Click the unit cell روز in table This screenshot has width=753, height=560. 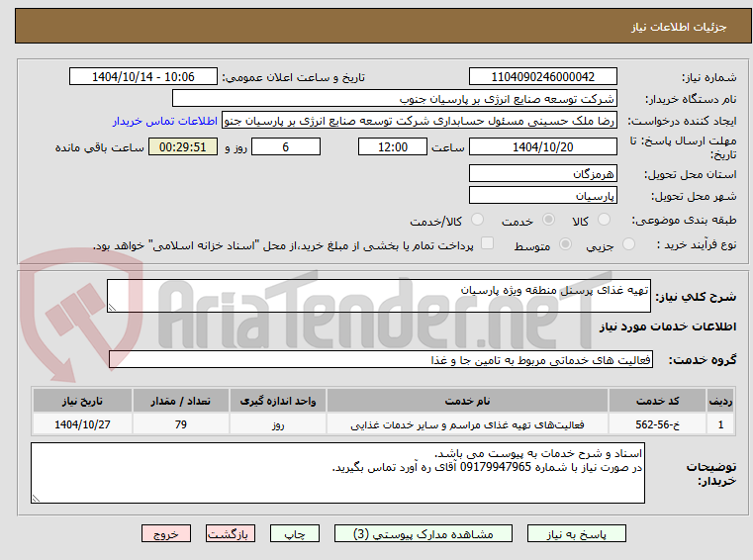coord(278,424)
